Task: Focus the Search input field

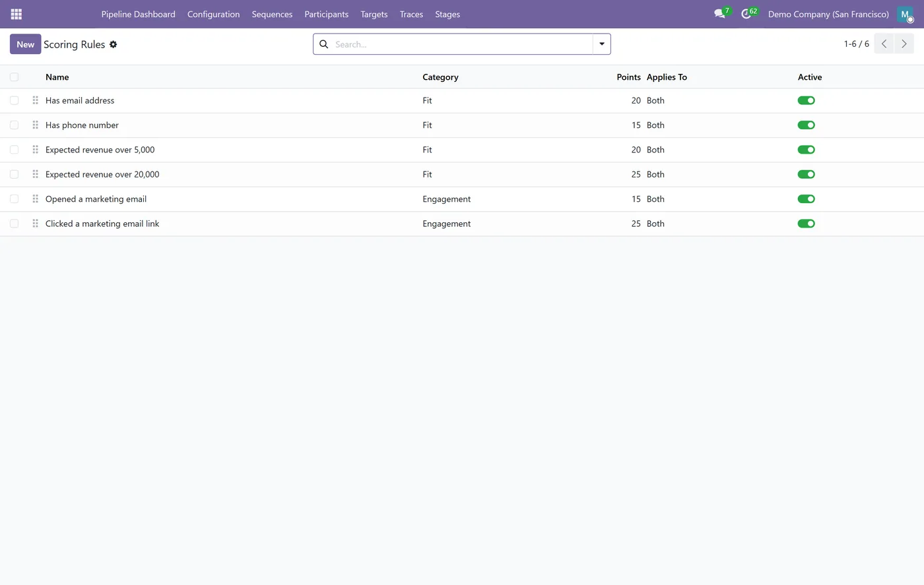Action: coord(462,44)
